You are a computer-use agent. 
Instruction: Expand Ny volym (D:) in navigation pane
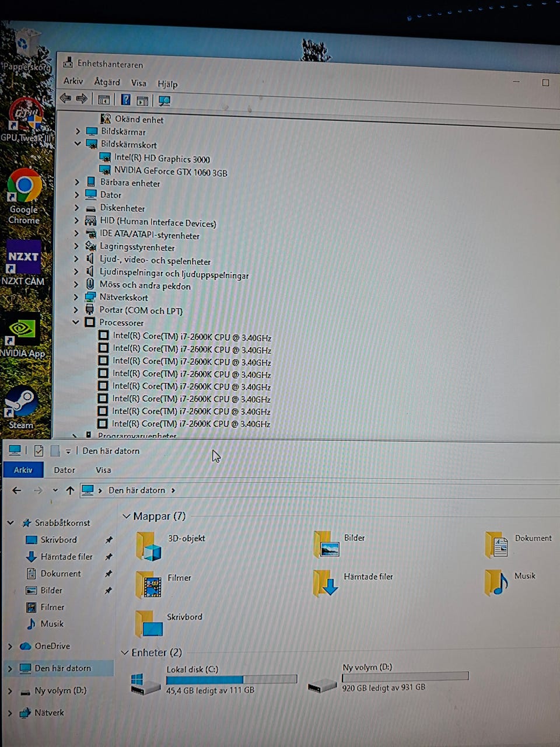click(x=10, y=690)
